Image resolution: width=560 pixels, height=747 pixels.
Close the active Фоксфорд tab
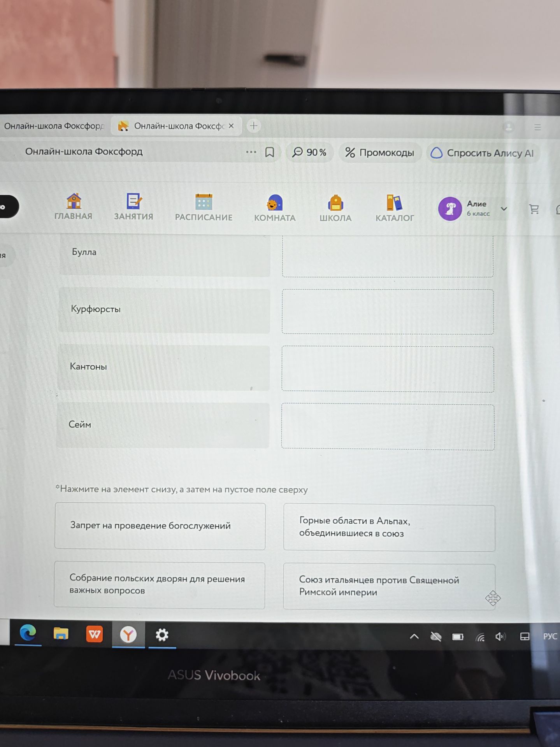coord(231,126)
